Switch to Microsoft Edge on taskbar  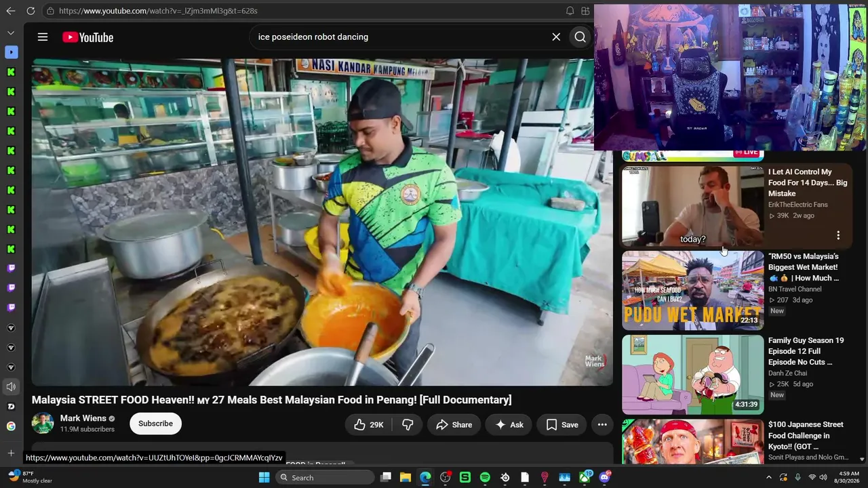[x=425, y=478]
